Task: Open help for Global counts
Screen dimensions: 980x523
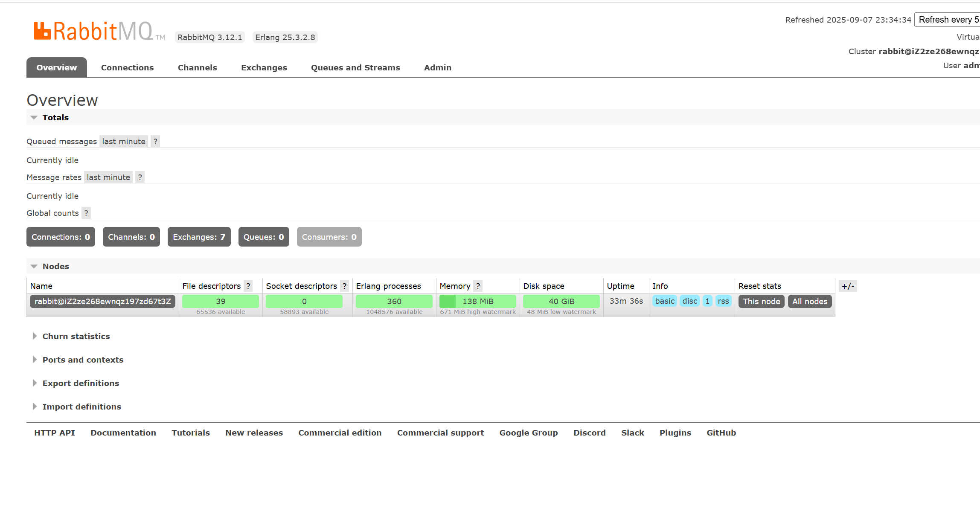Action: pos(86,213)
